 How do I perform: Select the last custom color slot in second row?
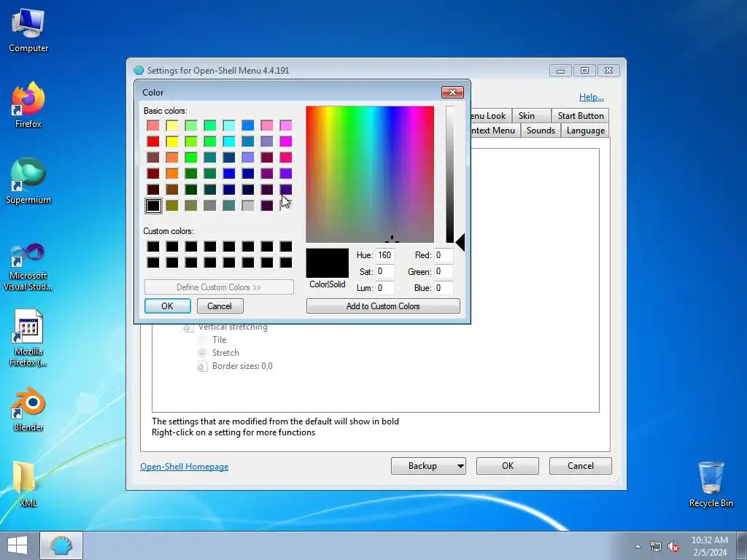(286, 262)
